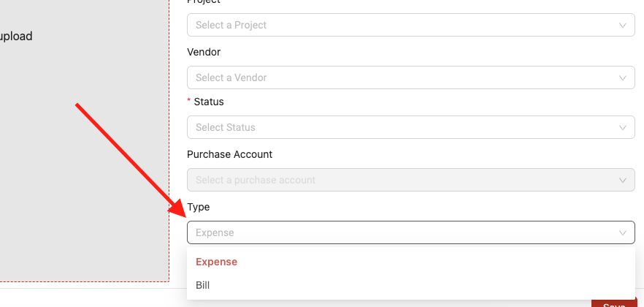Screen dimensions: 644x307
Task: Open the Select a Vendor dropdown
Action: pos(410,77)
